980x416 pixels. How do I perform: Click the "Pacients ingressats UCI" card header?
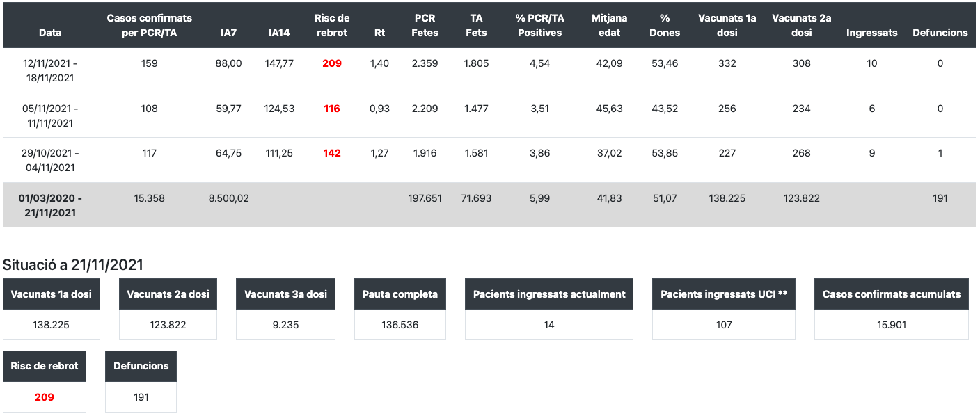tap(724, 294)
